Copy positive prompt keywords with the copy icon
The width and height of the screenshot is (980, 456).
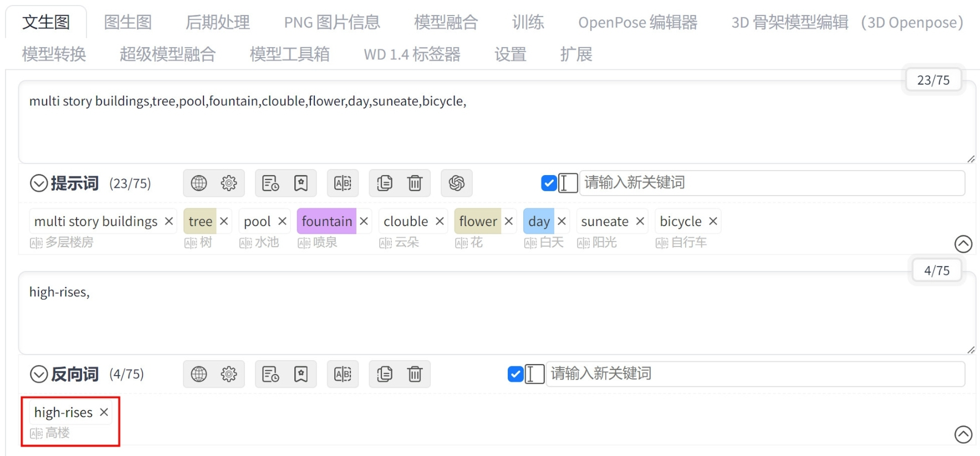coord(384,183)
